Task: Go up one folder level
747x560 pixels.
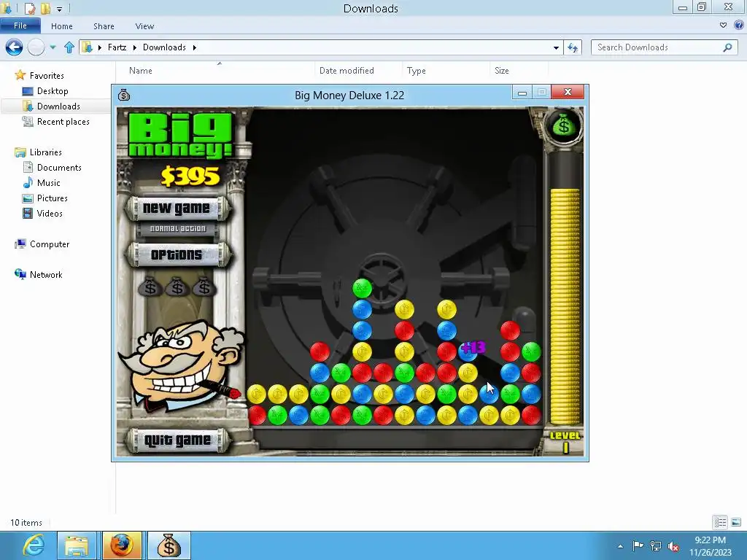Action: (69, 47)
